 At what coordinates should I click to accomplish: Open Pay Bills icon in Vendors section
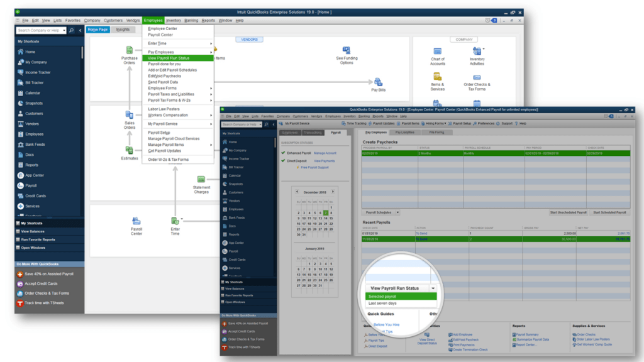pos(378,82)
